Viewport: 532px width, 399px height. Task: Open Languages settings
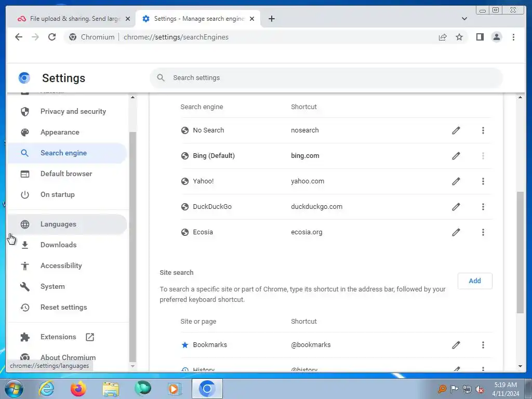point(67,224)
